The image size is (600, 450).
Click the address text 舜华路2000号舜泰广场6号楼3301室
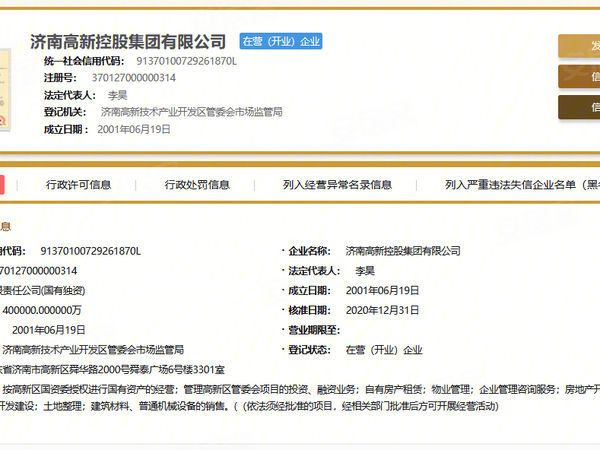148,370
